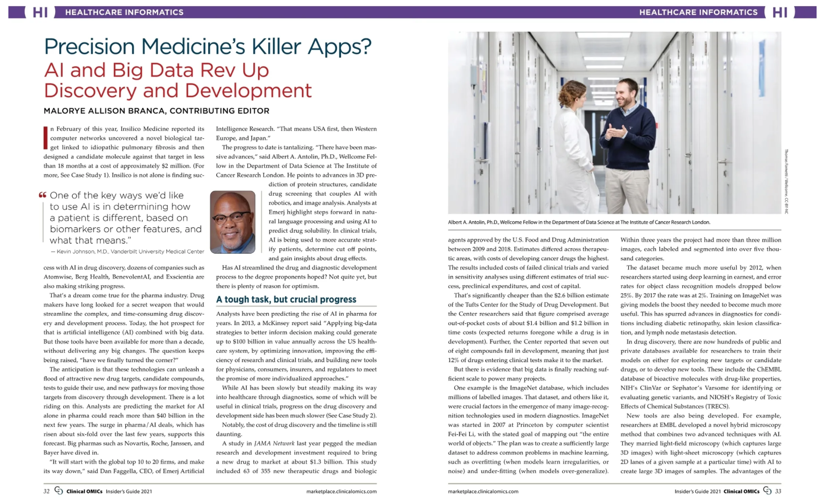Click the opening line 'n February of this year, Insilico Medicine'
821x504 pixels.
pyautogui.click(x=127, y=129)
